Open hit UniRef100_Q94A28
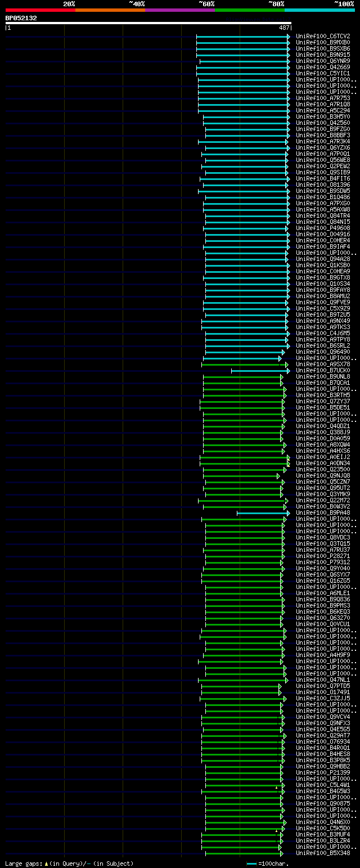The image size is (360, 868). (323, 259)
